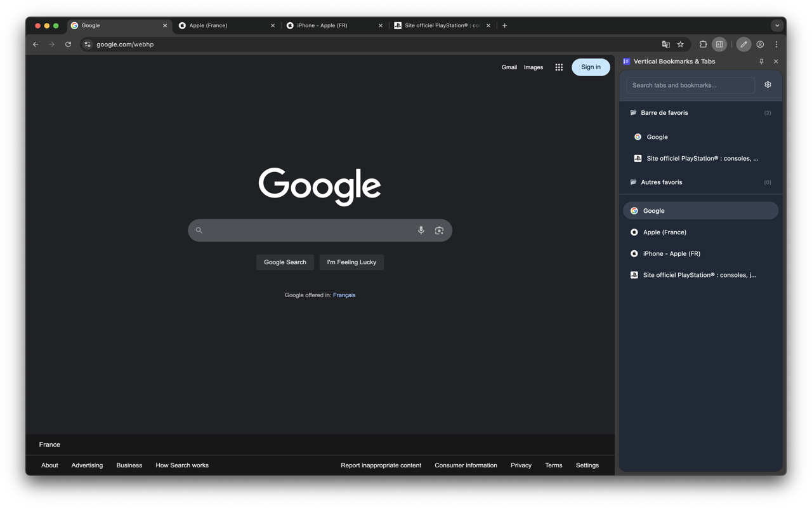Click the Vertical Bookmarks & Tabs extension logo
This screenshot has height=508, width=812.
(x=627, y=62)
